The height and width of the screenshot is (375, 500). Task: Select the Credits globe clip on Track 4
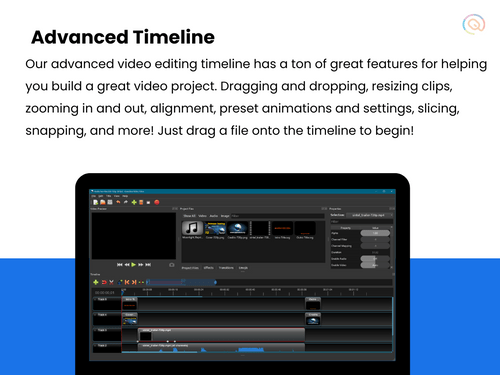(313, 319)
